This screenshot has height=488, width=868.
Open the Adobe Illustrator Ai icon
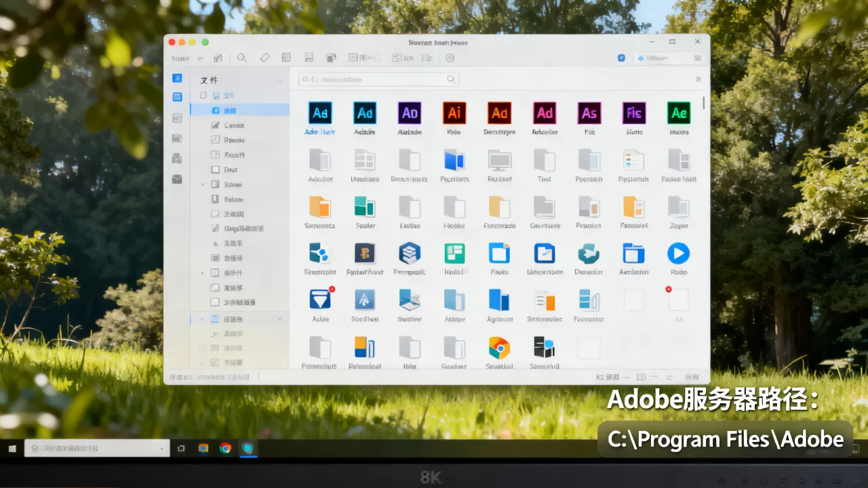pos(454,113)
